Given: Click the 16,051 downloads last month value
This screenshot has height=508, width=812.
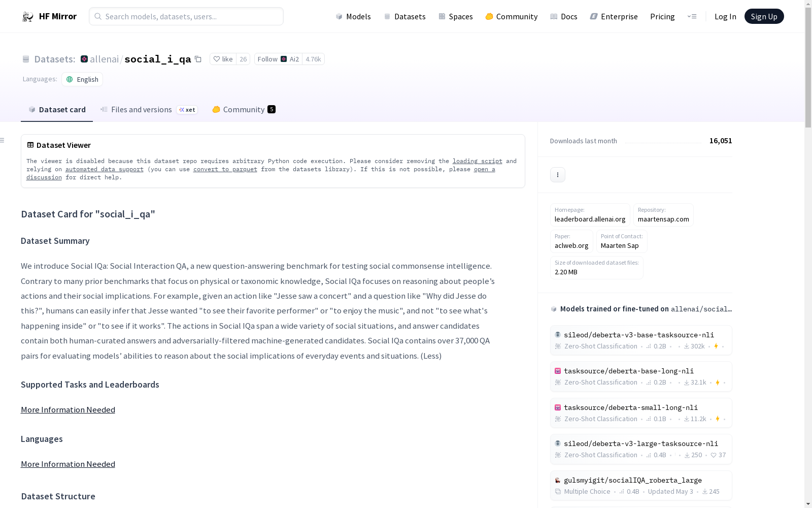Looking at the screenshot, I should click(721, 141).
